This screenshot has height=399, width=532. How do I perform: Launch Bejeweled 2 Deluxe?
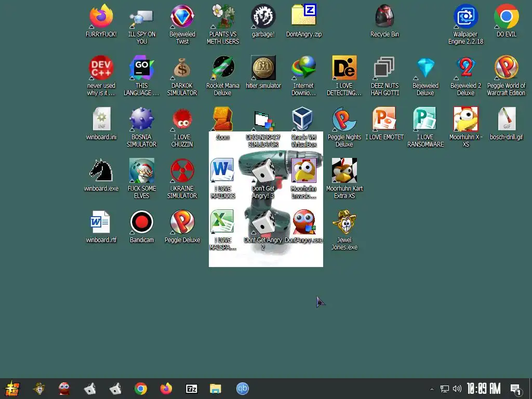pos(465,76)
